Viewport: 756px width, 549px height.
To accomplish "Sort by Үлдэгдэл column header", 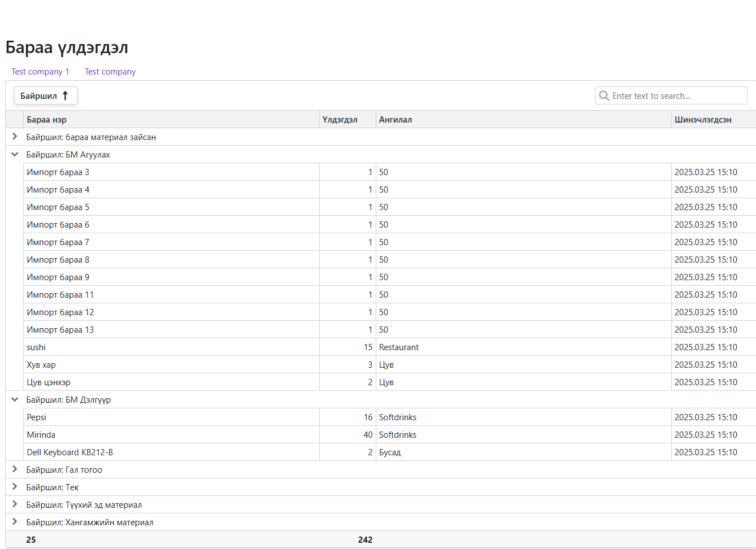I will tap(347, 120).
